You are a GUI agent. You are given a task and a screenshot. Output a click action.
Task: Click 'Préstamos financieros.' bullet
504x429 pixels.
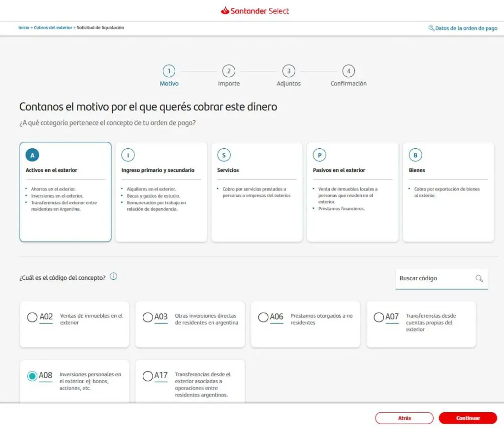pyautogui.click(x=342, y=209)
